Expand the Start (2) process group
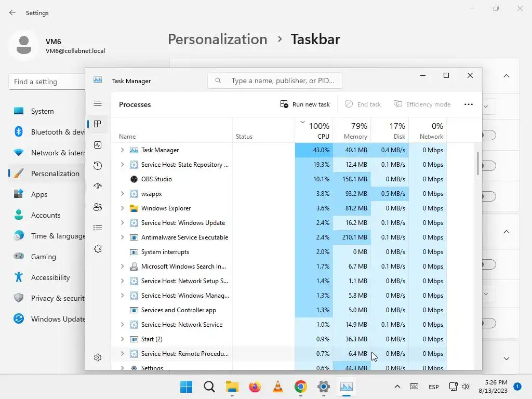The height and width of the screenshot is (399, 532). tap(122, 339)
